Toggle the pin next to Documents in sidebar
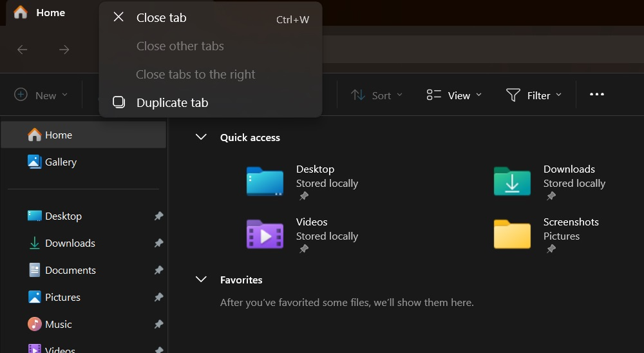This screenshot has height=353, width=644. 158,271
